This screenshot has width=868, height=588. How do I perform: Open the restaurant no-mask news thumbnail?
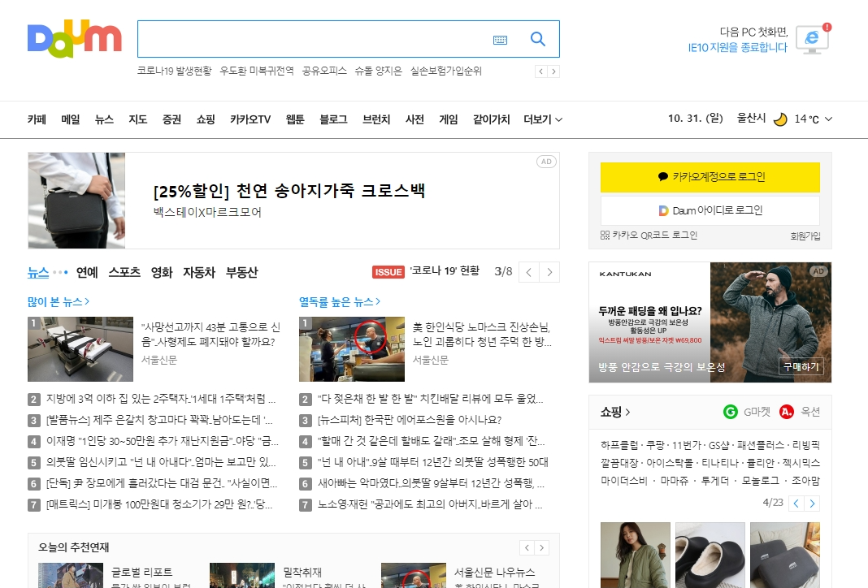(352, 349)
